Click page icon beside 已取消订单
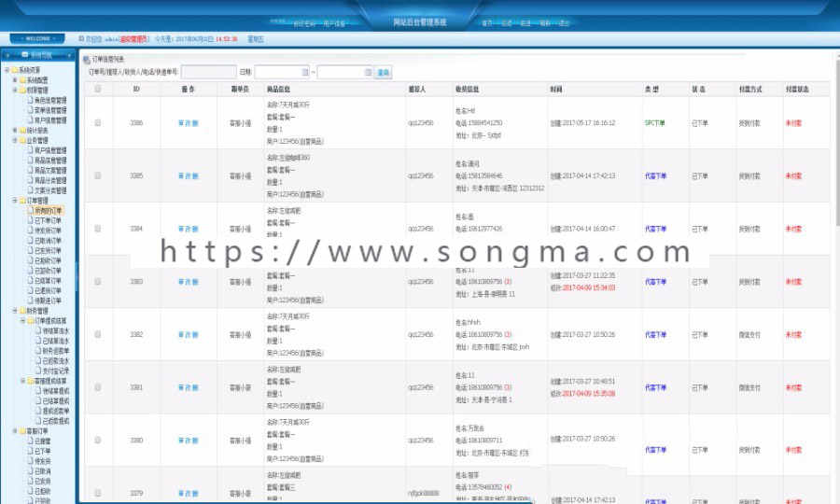 click(31, 241)
